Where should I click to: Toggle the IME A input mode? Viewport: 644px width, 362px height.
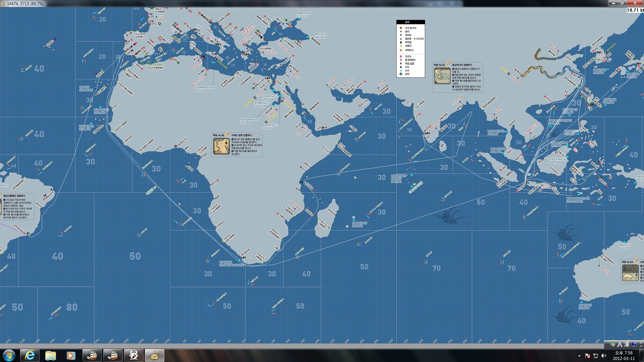(x=620, y=344)
